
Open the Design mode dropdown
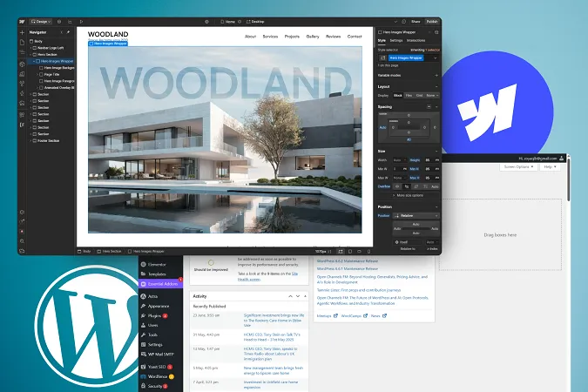pyautogui.click(x=41, y=22)
